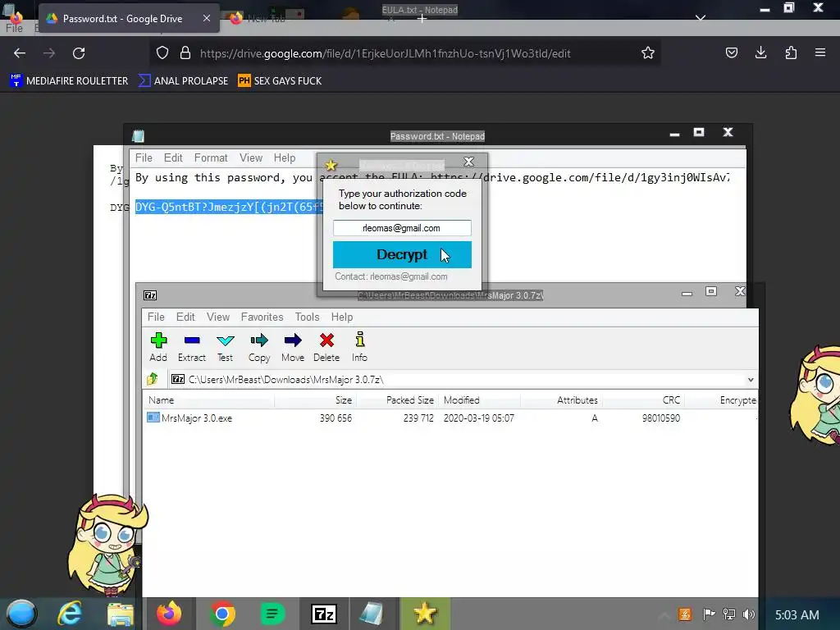Open Favorites menu in 7-Zip

(x=262, y=317)
